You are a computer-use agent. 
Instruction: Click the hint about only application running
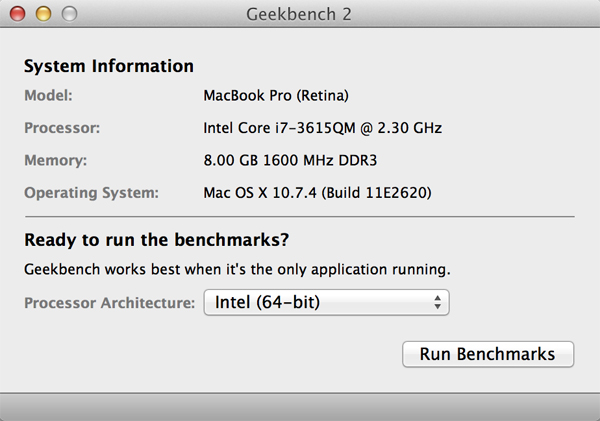[x=236, y=269]
